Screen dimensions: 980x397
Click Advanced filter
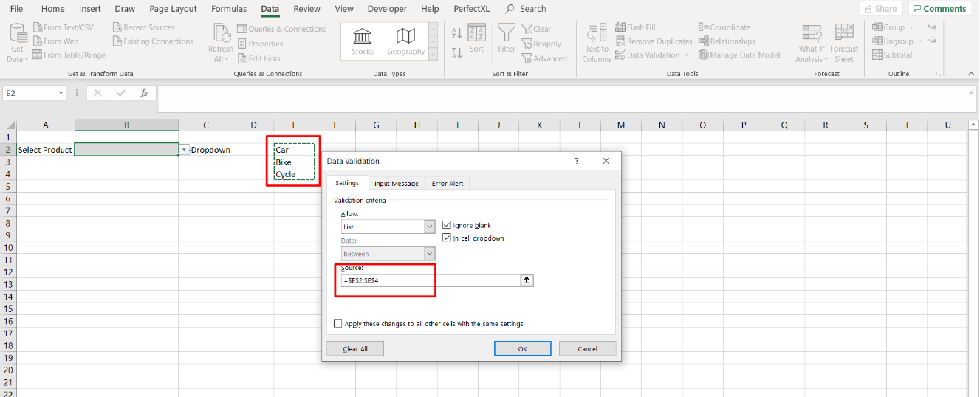point(544,58)
